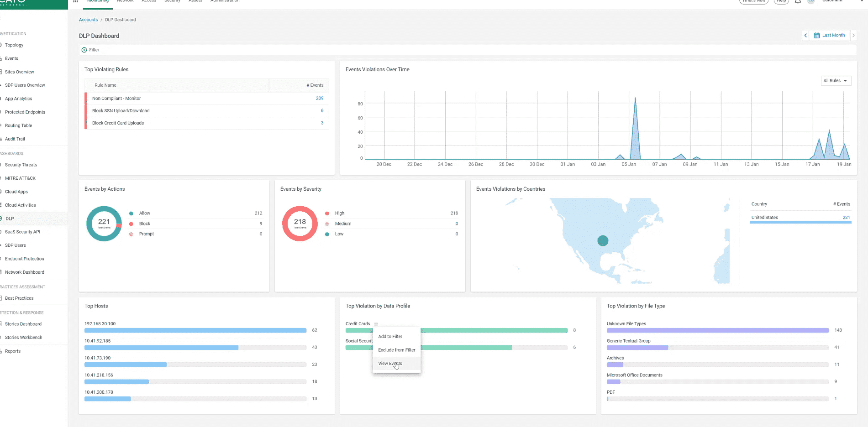The image size is (868, 427).
Task: Click the apps grid icon near Monitoring
Action: pyautogui.click(x=75, y=1)
